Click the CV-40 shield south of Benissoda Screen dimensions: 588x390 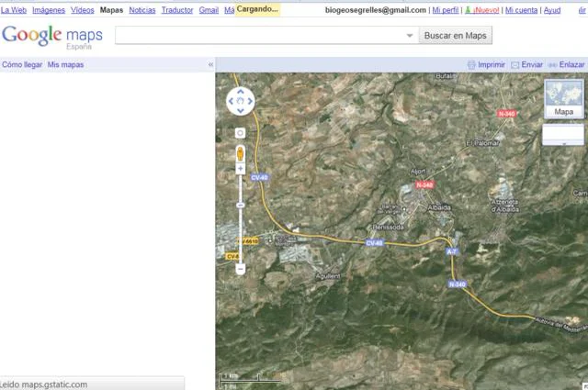pyautogui.click(x=374, y=243)
